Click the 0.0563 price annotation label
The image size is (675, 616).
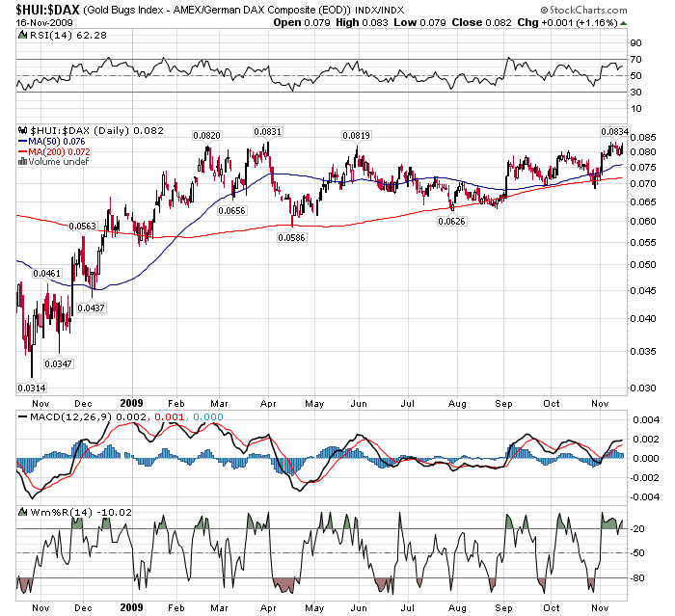pos(82,226)
